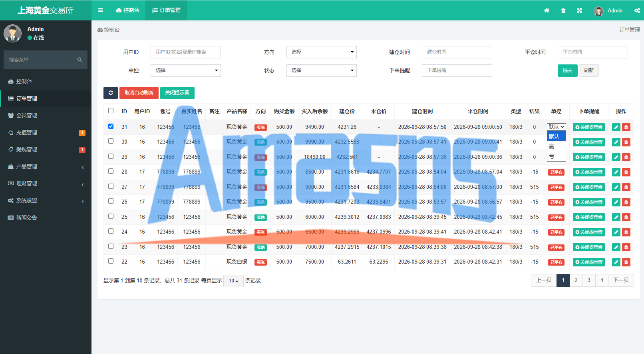Choose 赢 option in the open dropdown
Screen dimensions: 644x354
[x=556, y=146]
